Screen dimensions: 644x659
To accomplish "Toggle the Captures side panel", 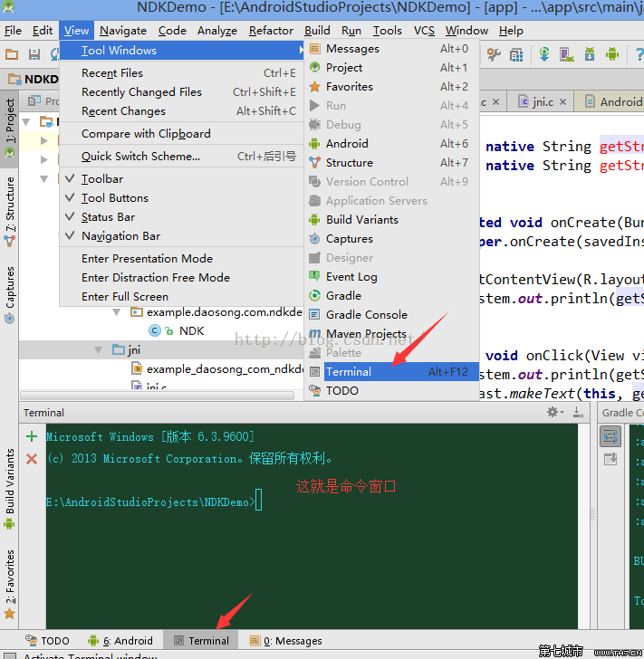I will (9, 294).
